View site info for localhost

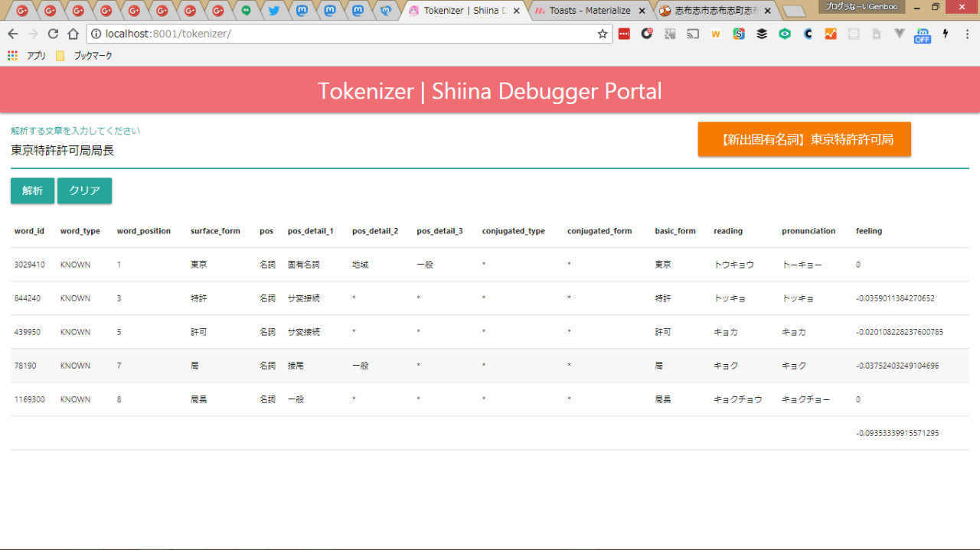[x=96, y=34]
